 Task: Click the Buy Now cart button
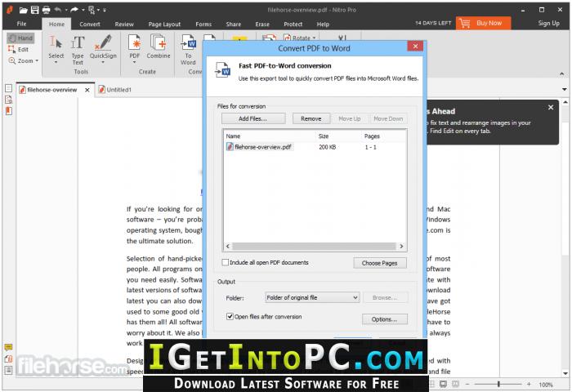click(x=483, y=23)
